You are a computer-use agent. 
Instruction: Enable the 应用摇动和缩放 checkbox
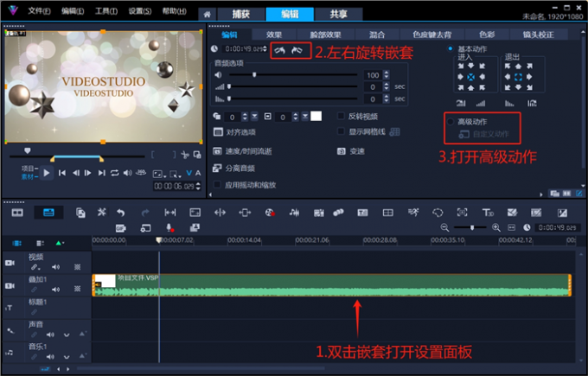(x=217, y=184)
